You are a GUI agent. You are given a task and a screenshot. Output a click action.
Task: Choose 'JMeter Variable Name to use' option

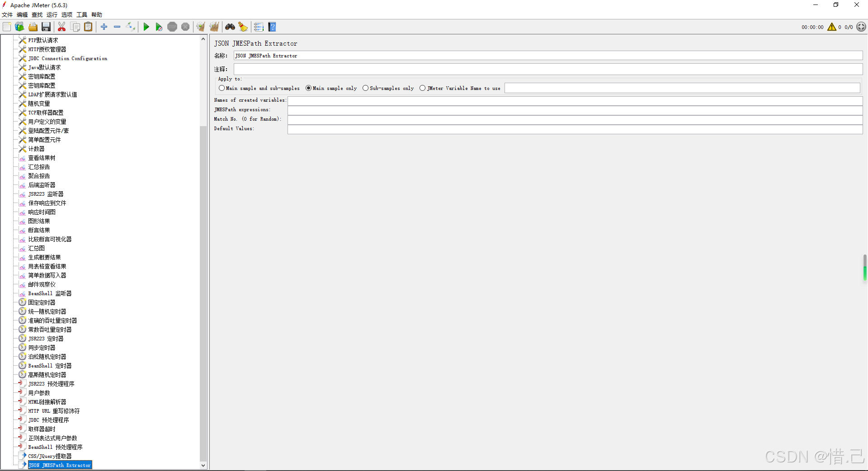pyautogui.click(x=423, y=88)
